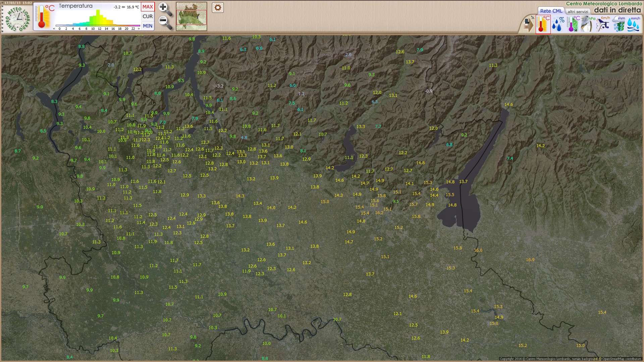Open the Rete CML tab
This screenshot has width=644, height=362.
point(551,11)
